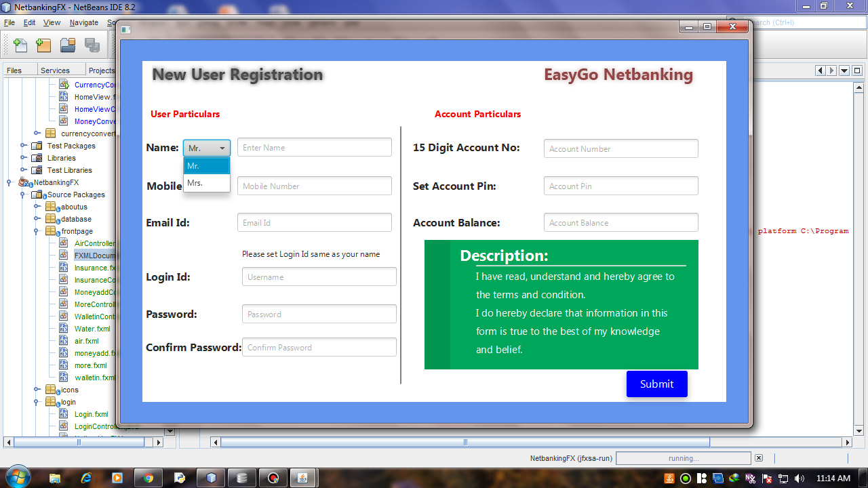Viewport: 868px width, 488px height.
Task: Click the New Project toolbar icon
Action: pyautogui.click(x=43, y=45)
